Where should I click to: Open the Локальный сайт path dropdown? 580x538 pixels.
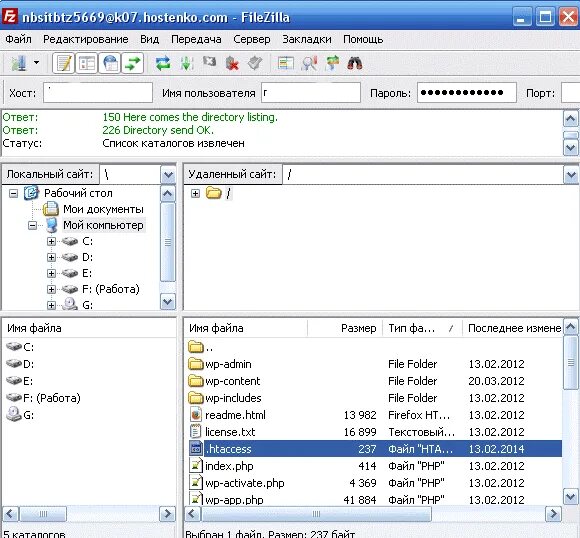tap(168, 175)
